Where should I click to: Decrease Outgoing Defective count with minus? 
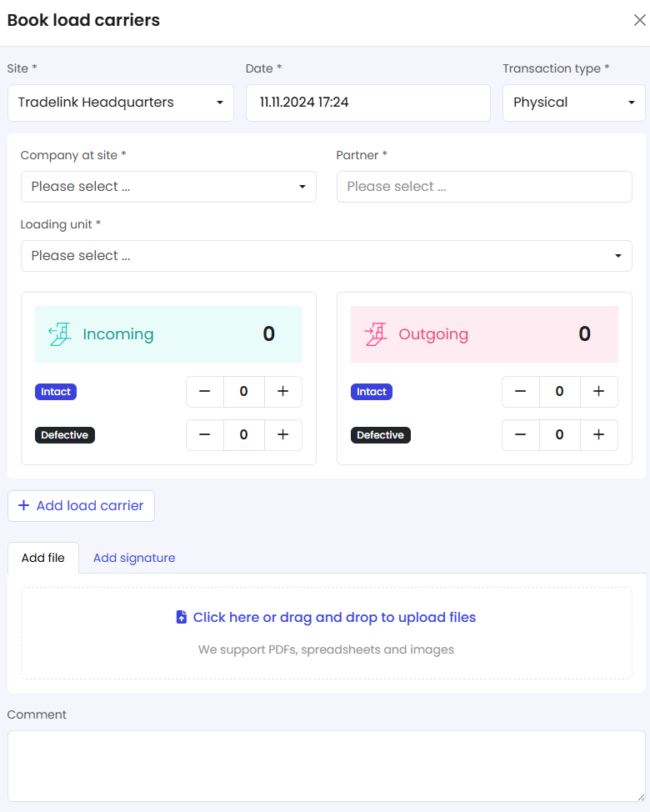521,435
